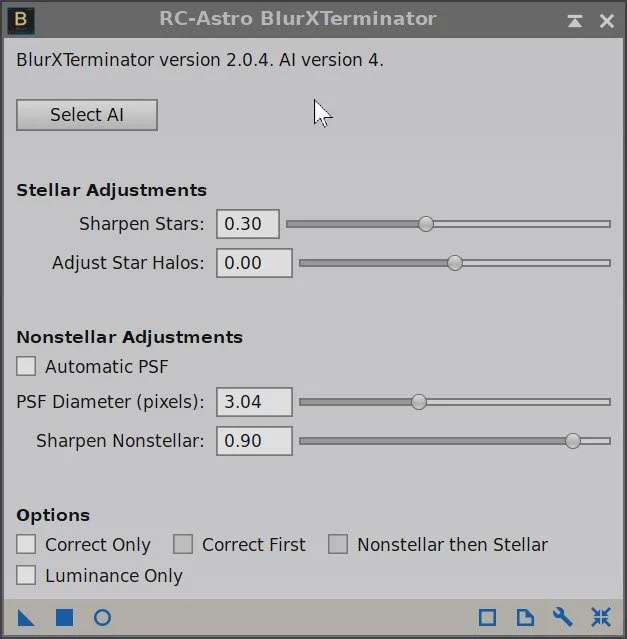Toggle the Correct First checkbox

183,544
